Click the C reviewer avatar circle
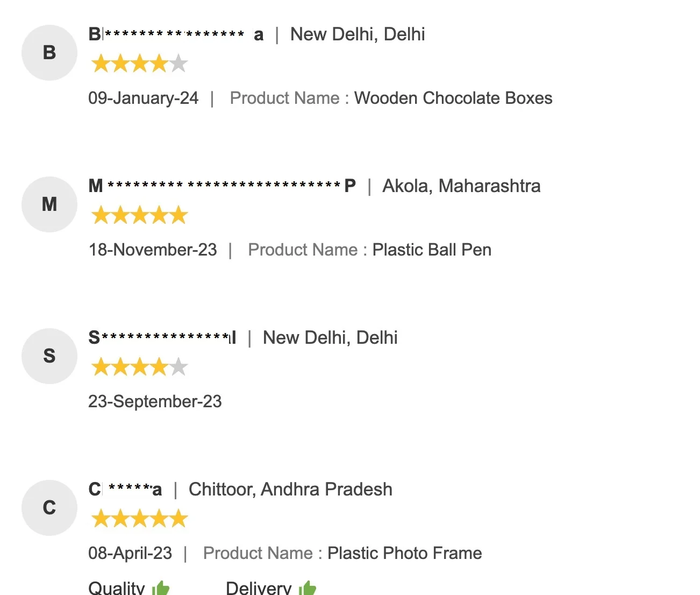700x595 pixels. (49, 508)
